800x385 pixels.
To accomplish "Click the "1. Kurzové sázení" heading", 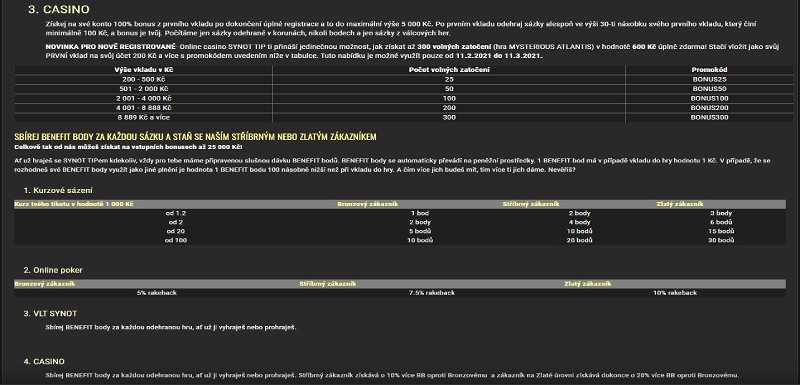I will [58, 190].
